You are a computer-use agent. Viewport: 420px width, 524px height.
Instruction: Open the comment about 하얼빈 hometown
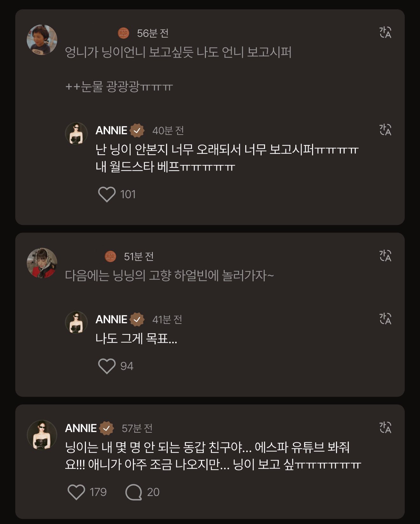pyautogui.click(x=169, y=276)
